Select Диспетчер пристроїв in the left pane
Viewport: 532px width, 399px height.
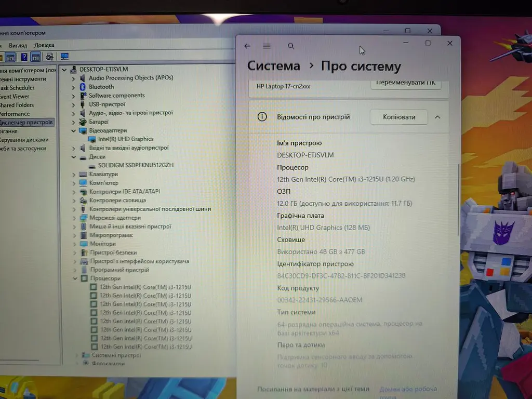[x=26, y=122]
